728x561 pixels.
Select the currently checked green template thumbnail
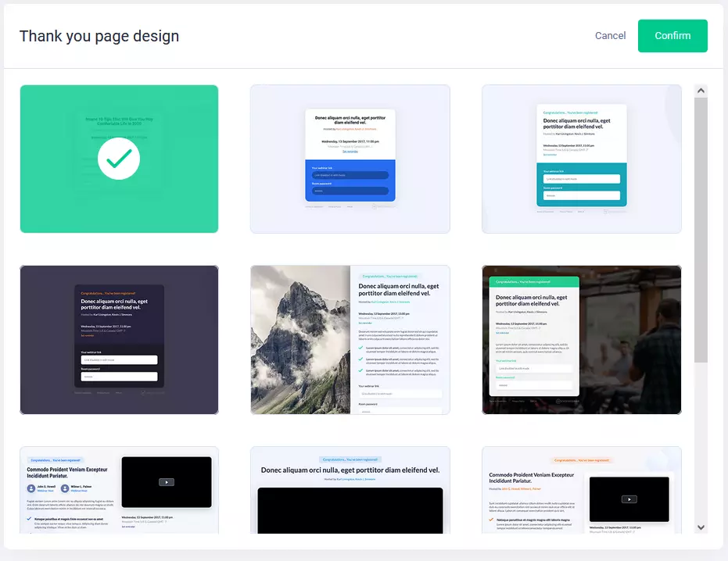coord(119,159)
